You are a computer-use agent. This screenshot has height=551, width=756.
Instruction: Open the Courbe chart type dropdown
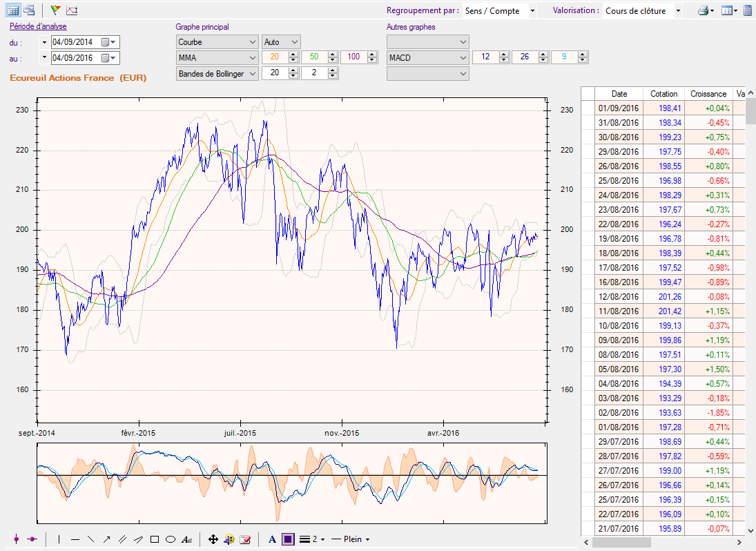(x=217, y=42)
